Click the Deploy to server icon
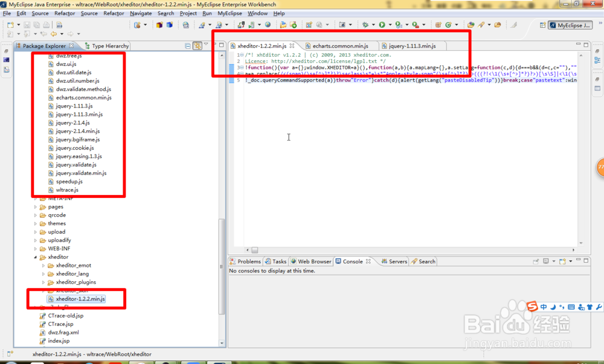Screen dimensions: 604x364 (x=241, y=25)
